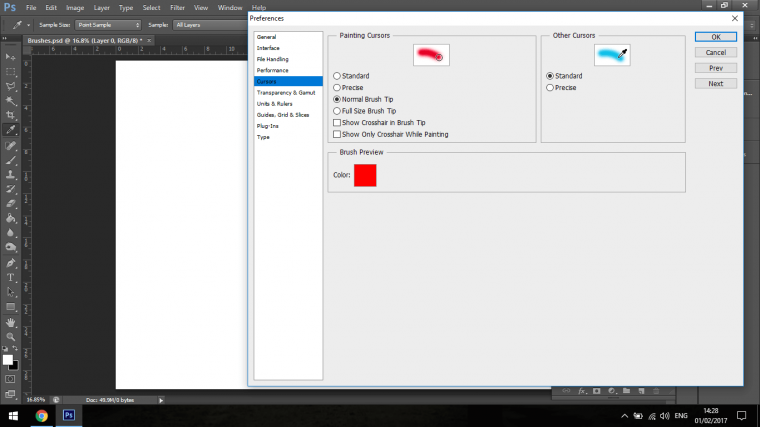
Task: Enable Show Only Crosshair While Painting
Action: click(391, 134)
